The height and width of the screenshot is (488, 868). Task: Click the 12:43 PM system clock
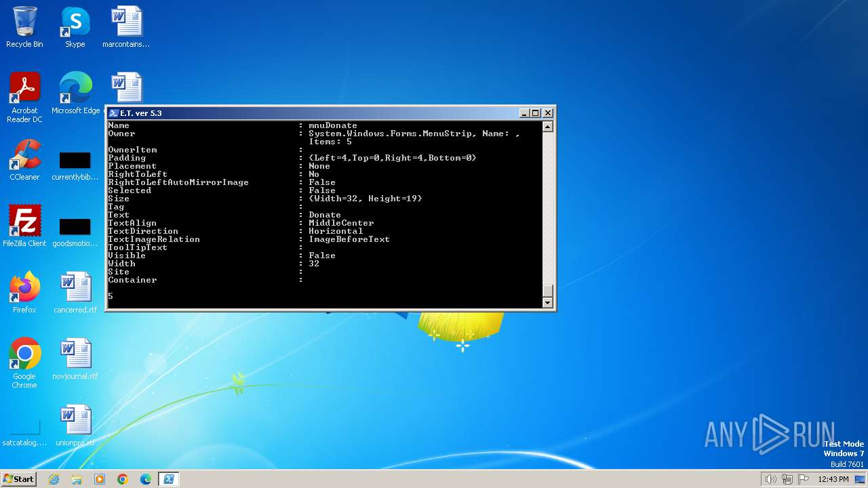(x=833, y=479)
